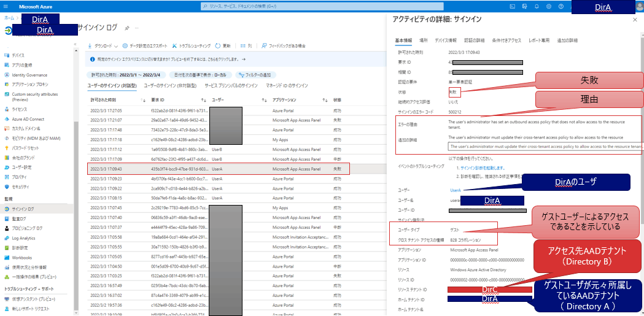
Task: Open Cloud Shell from the top bar
Action: [512, 6]
